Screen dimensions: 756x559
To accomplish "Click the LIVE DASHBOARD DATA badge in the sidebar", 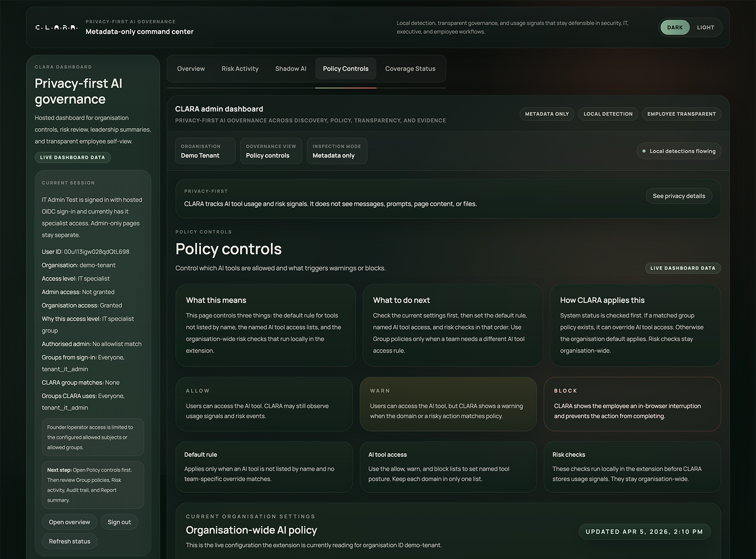I will pyautogui.click(x=72, y=157).
